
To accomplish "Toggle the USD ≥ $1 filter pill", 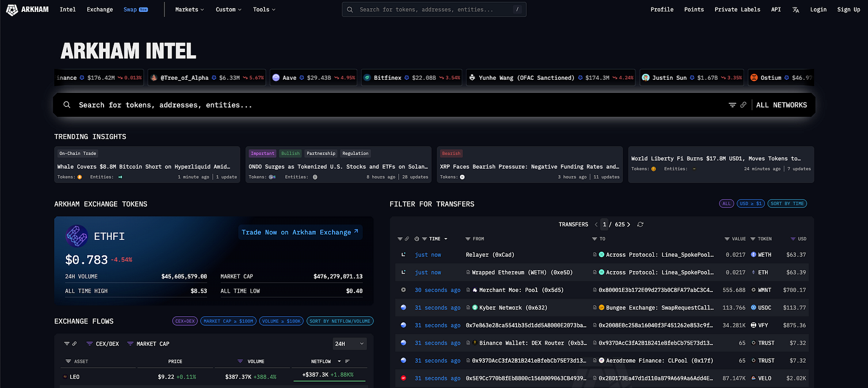I will pos(751,203).
